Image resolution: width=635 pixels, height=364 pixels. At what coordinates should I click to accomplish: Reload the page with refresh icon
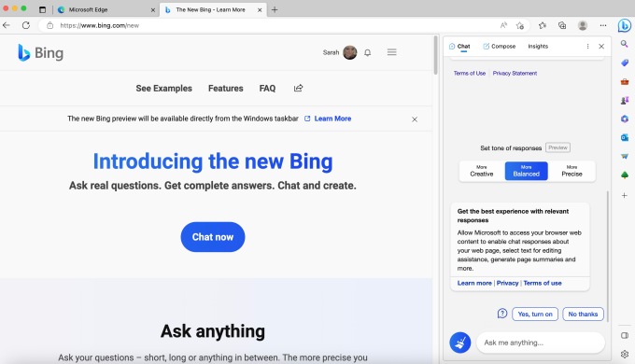pos(26,25)
